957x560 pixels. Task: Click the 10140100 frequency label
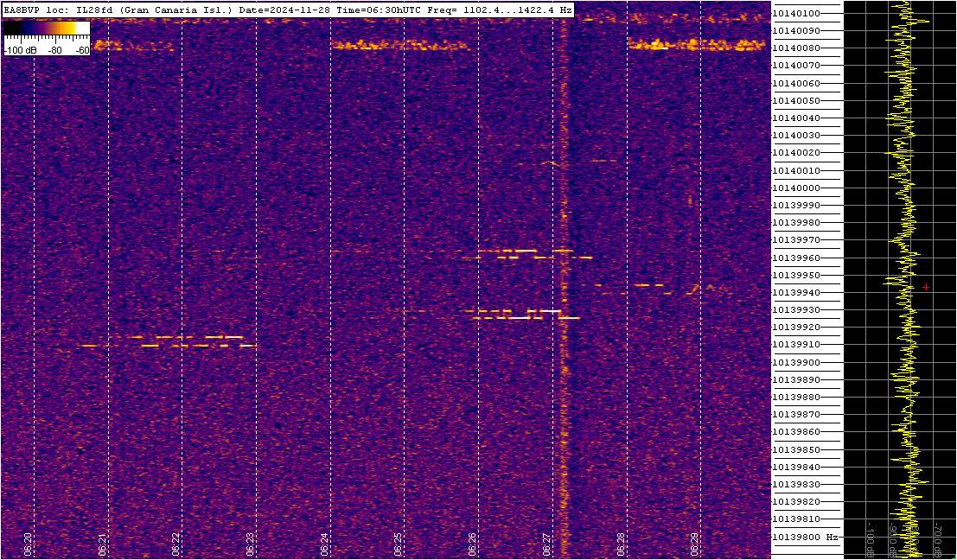[x=796, y=14]
